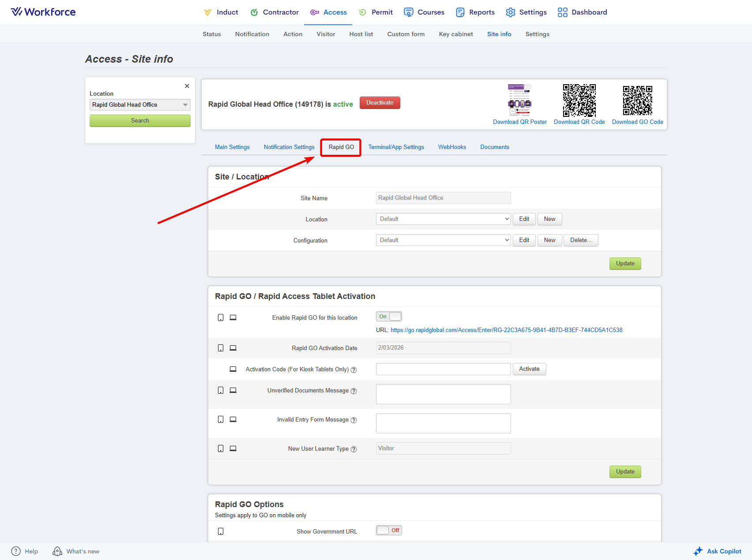Open the Dashboard grid icon
This screenshot has width=752, height=560.
562,12
